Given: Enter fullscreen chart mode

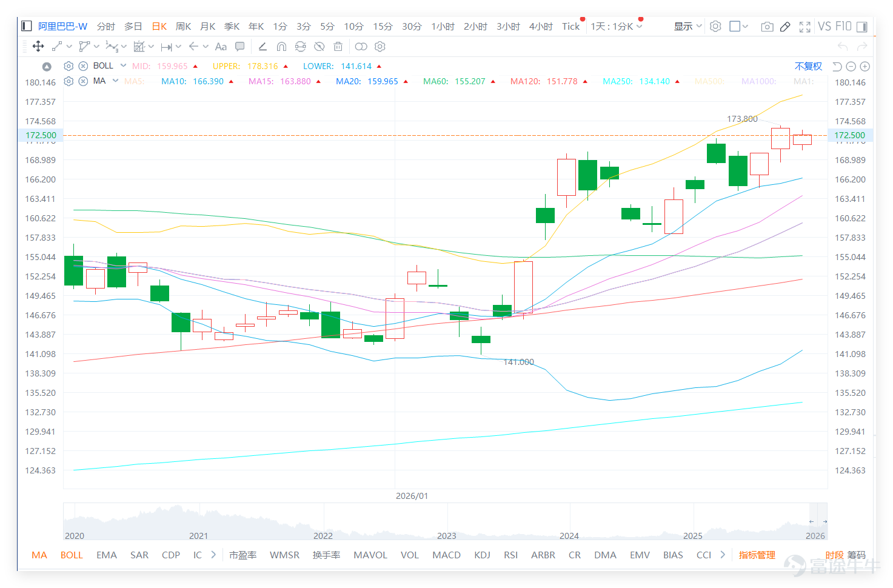Looking at the screenshot, I should 804,27.
